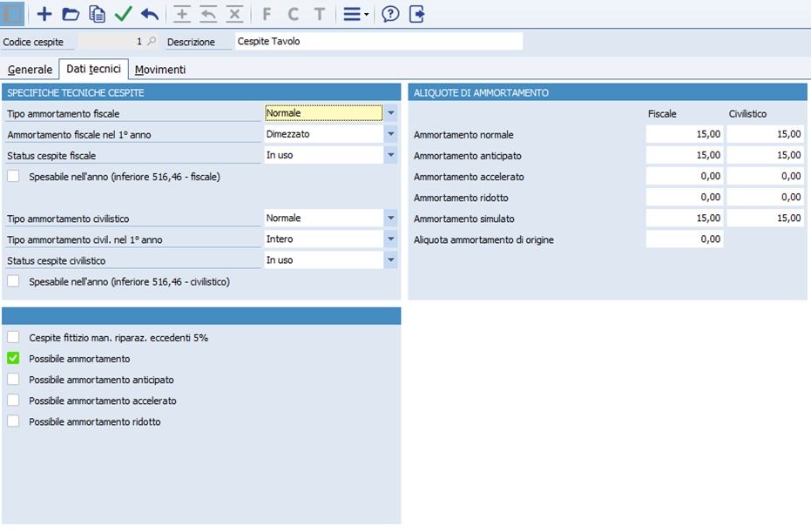Open the help question mark icon
Image resolution: width=811 pixels, height=532 pixels.
[x=390, y=14]
